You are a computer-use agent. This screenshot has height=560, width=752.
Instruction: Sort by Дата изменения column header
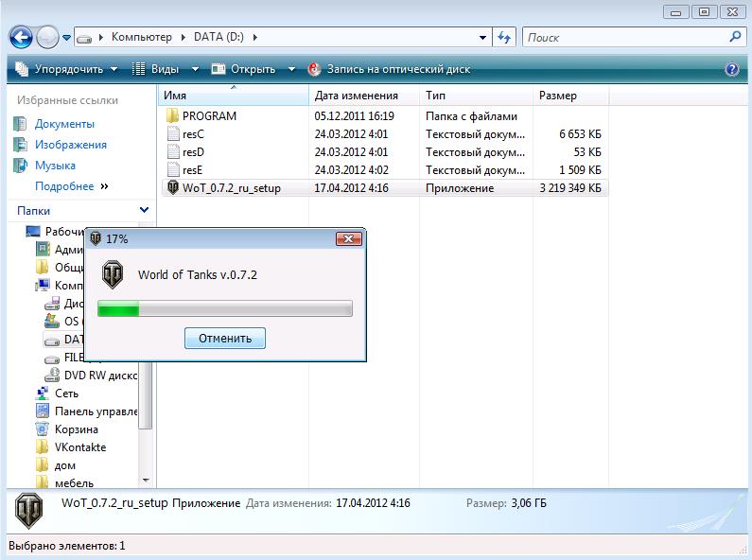point(364,96)
